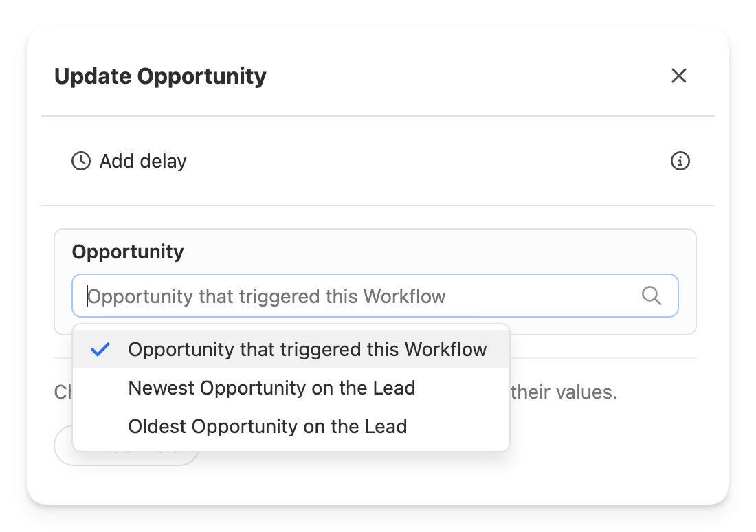Click empty space in the Add delay row
The height and width of the screenshot is (532, 756).
tap(412, 162)
